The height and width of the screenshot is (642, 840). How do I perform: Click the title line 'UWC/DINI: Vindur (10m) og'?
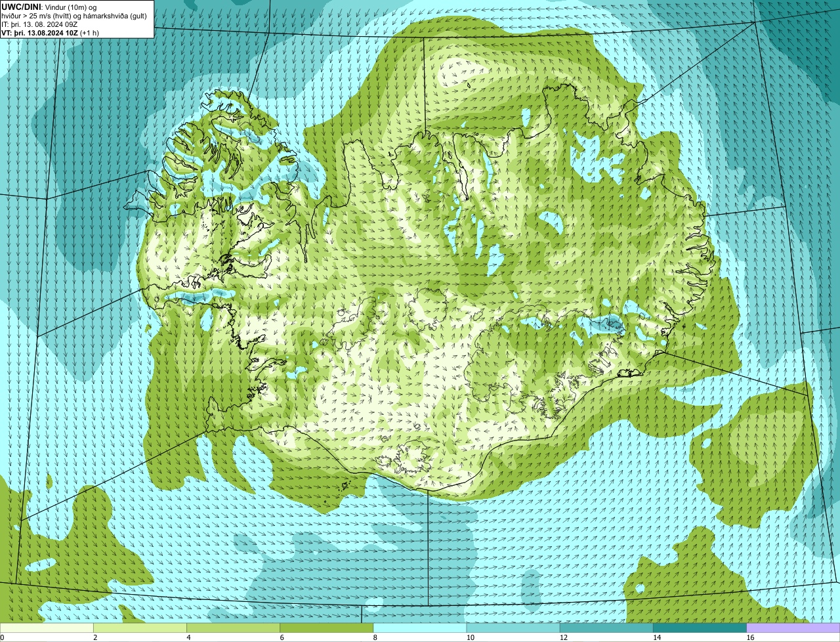(x=49, y=7)
